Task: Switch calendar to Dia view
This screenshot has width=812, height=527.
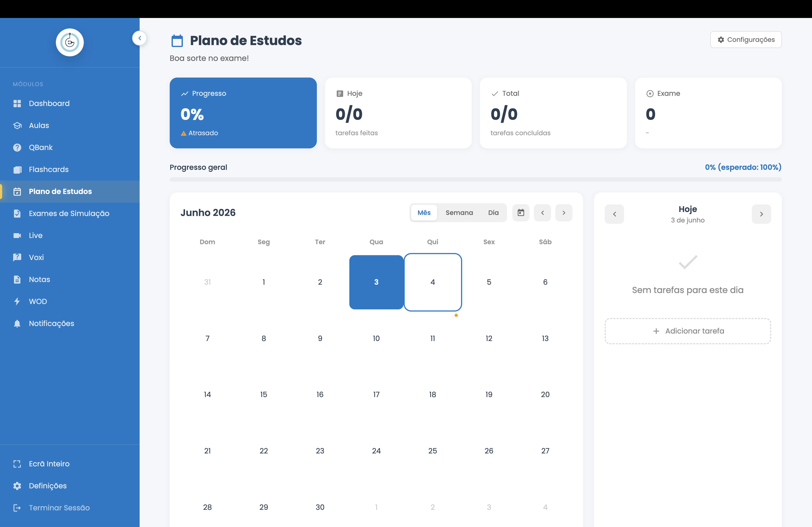Action: [493, 213]
